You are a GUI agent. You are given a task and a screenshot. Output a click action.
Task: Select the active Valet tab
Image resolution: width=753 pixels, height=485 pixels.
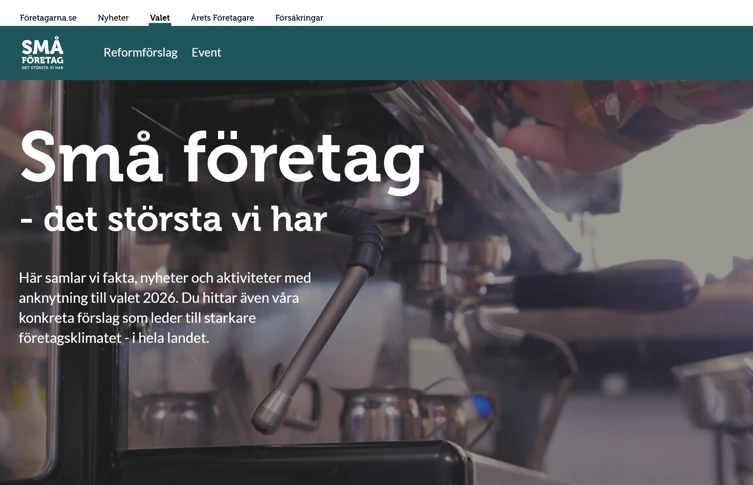pos(160,18)
